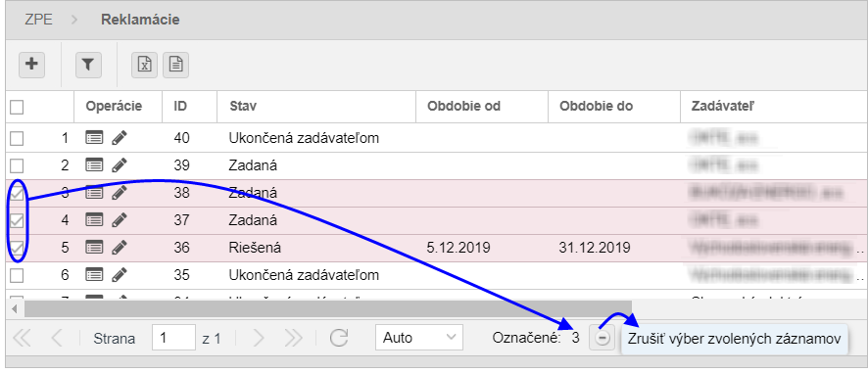Click minus icon to cancel selection

[602, 338]
